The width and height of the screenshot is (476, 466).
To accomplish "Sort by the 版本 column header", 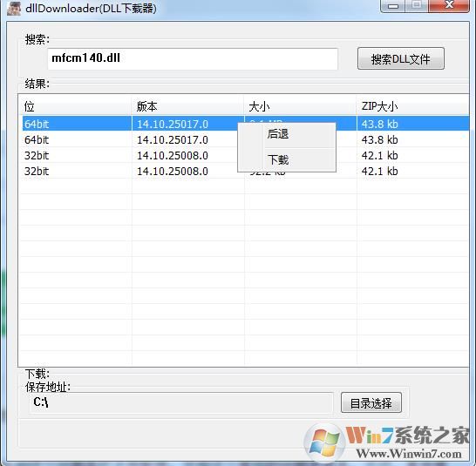I will [x=188, y=106].
